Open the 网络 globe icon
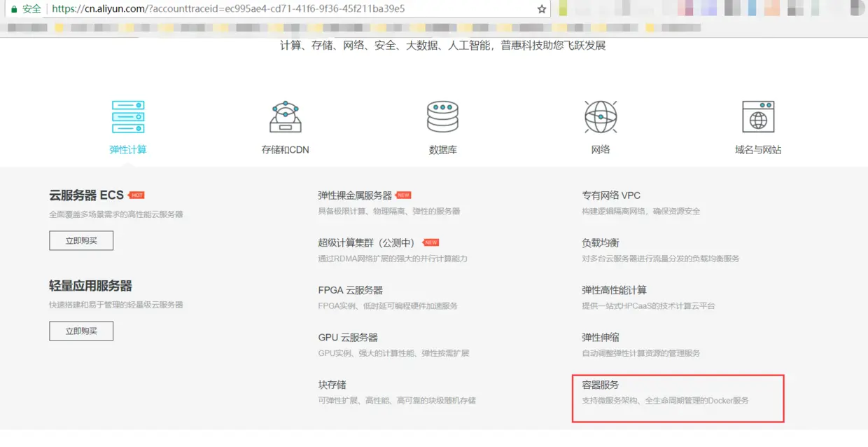Screen dimensions: 868x447 pos(601,117)
